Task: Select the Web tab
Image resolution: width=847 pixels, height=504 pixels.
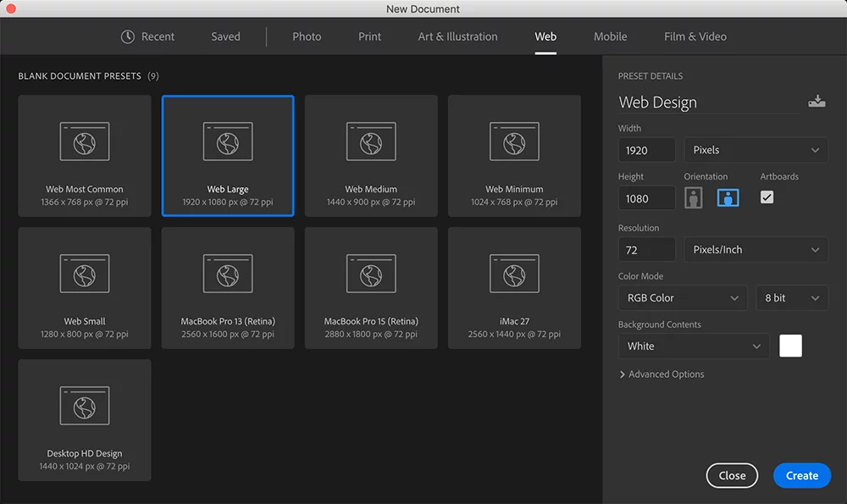Action: 545,36
